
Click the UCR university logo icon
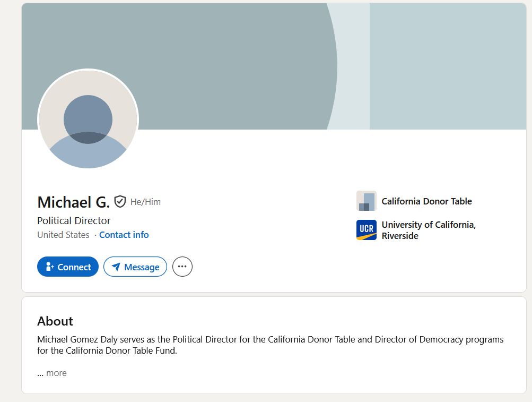(366, 230)
